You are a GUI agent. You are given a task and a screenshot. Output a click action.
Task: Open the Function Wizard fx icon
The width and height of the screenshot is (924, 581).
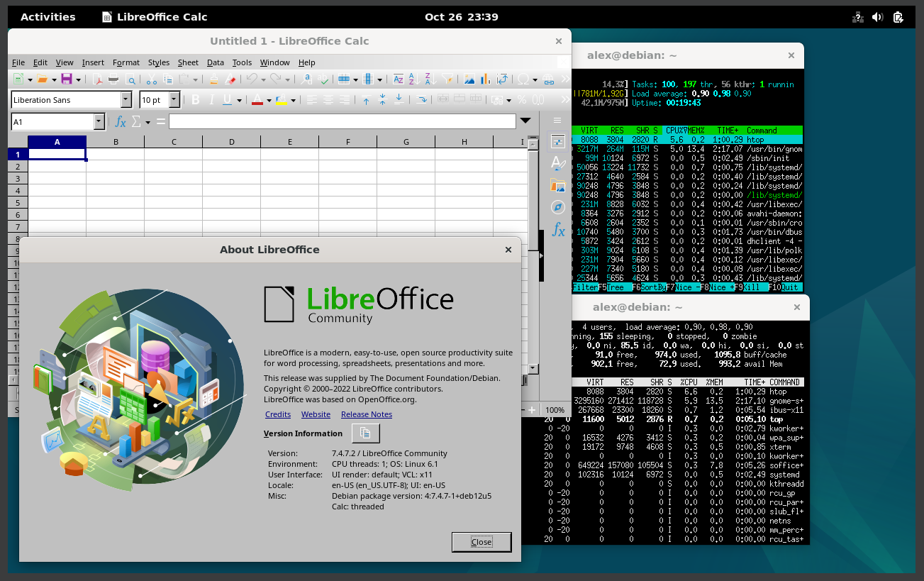pyautogui.click(x=121, y=122)
